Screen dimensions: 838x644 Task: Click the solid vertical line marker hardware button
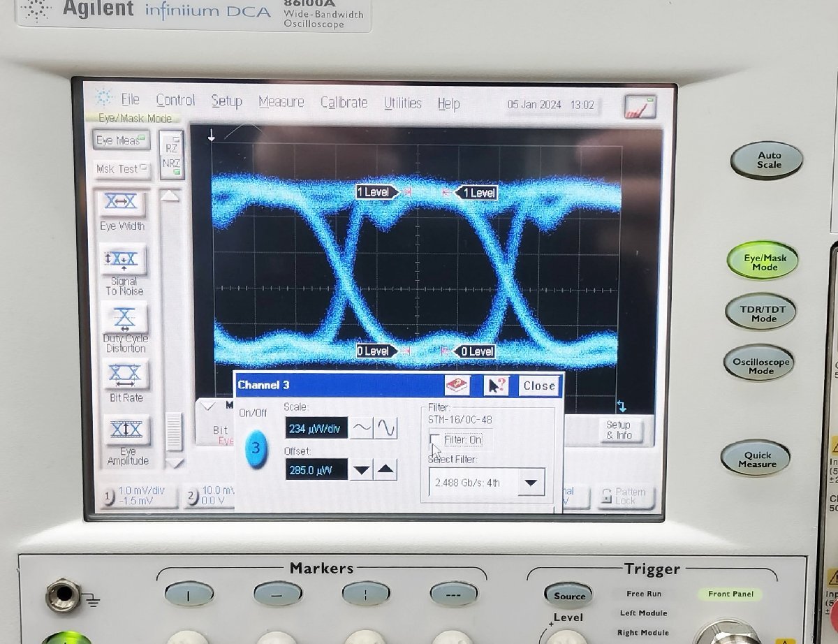click(x=189, y=594)
